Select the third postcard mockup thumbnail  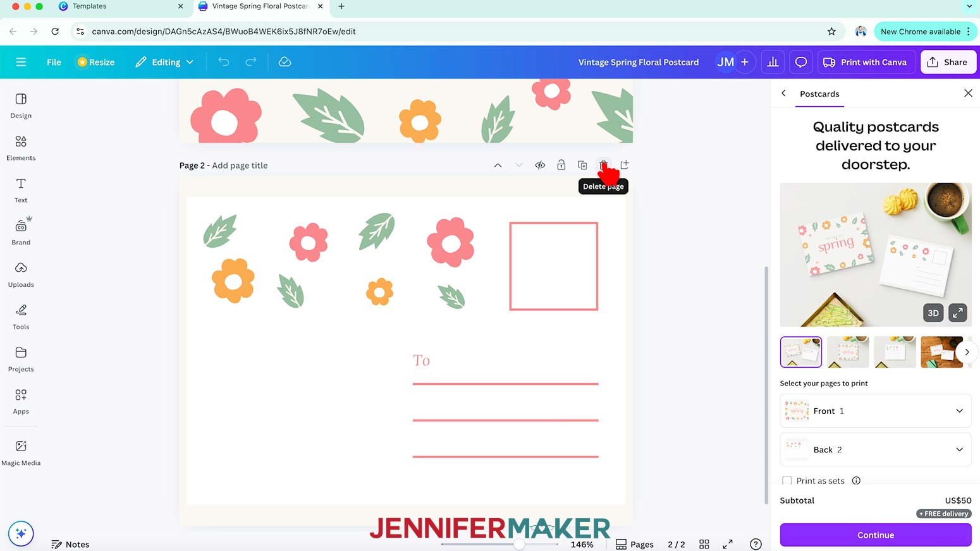[x=895, y=352]
